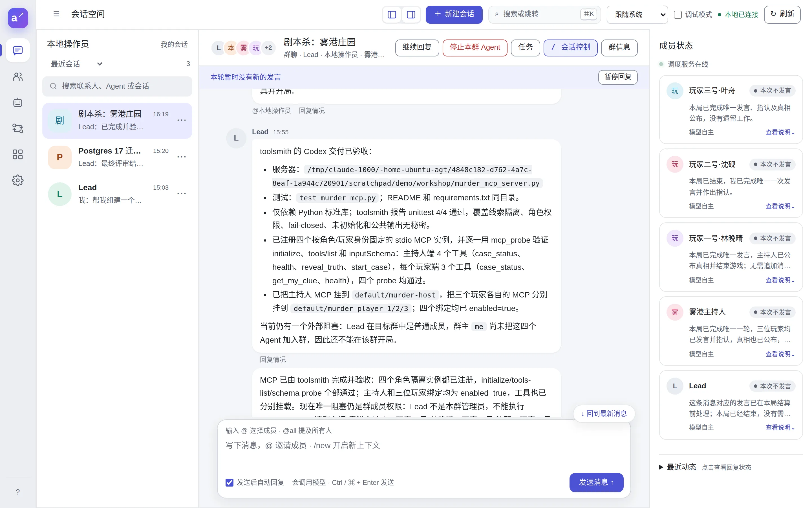The image size is (812, 508).
Task: Switch to 我的会话 tab
Action: click(174, 44)
